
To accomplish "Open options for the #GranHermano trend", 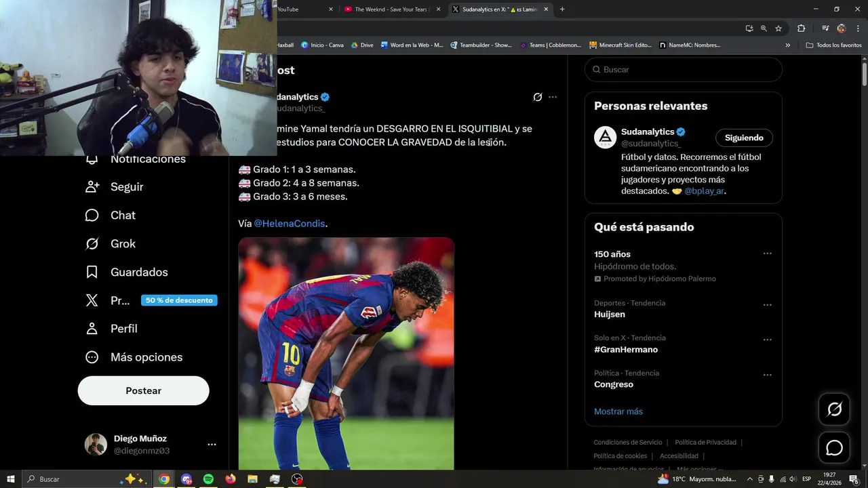I will (x=767, y=340).
